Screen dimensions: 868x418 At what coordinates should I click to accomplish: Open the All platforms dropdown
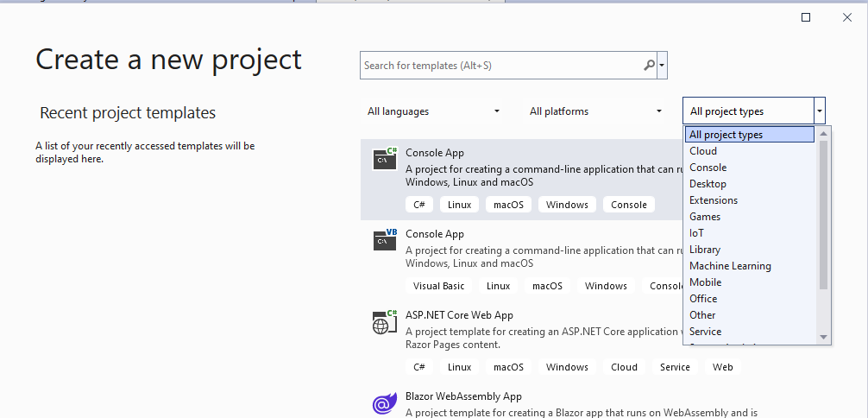pyautogui.click(x=595, y=111)
